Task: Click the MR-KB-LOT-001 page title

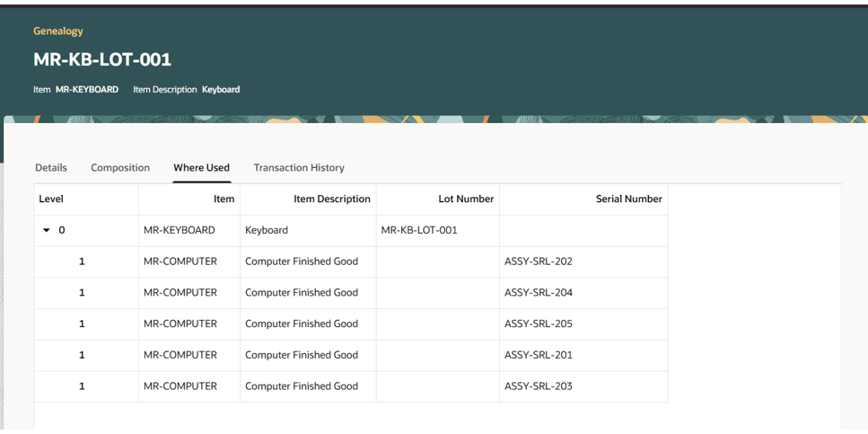Action: click(x=102, y=60)
